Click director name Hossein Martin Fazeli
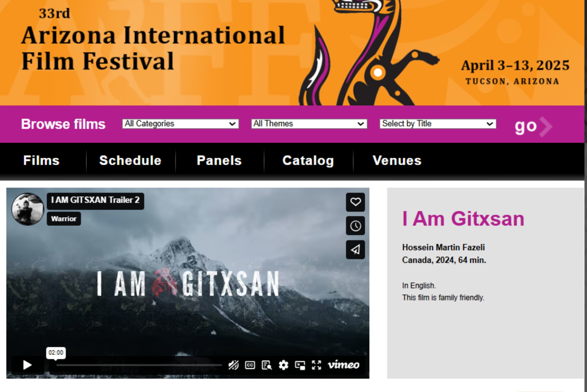This screenshot has width=587, height=392. point(443,247)
